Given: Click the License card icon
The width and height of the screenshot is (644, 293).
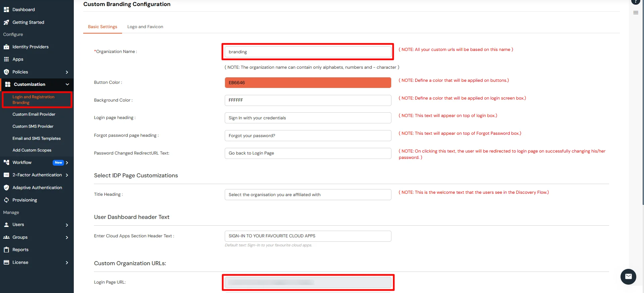Looking at the screenshot, I should pos(6,262).
